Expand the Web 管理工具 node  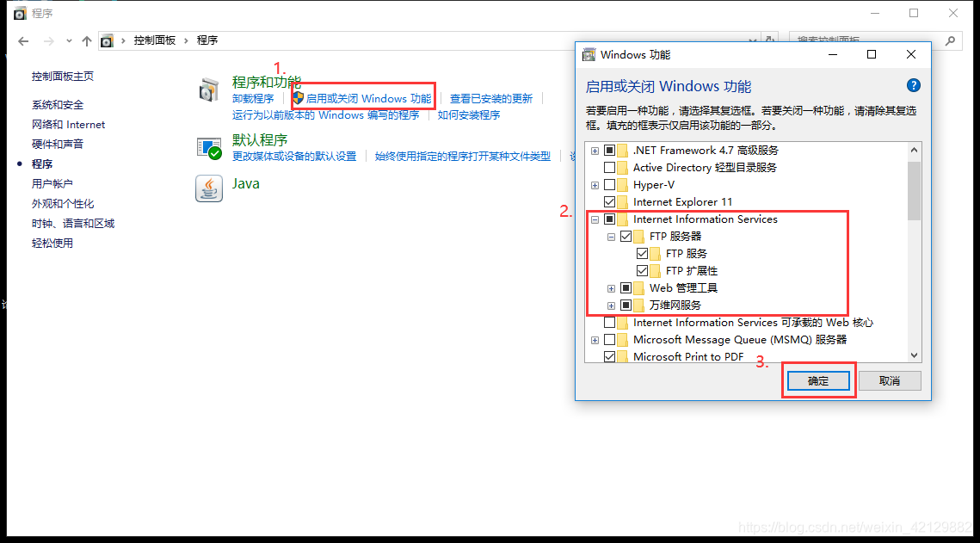[x=611, y=288]
